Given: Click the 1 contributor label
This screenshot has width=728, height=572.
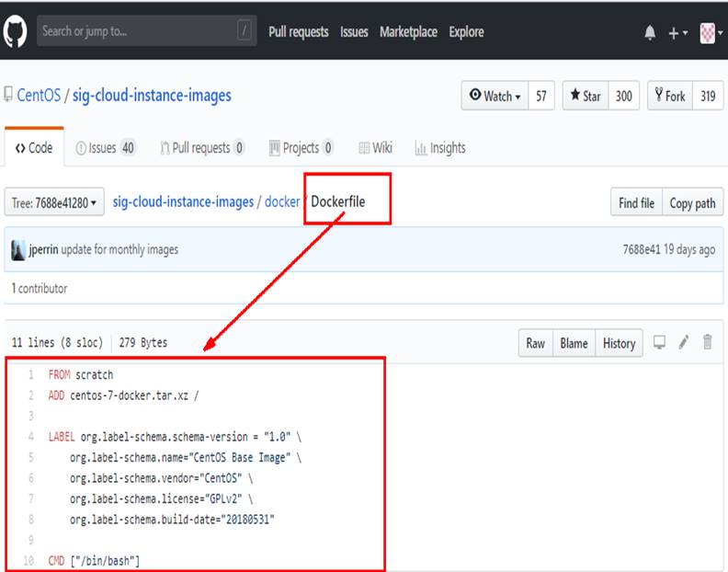Looking at the screenshot, I should click(x=40, y=288).
